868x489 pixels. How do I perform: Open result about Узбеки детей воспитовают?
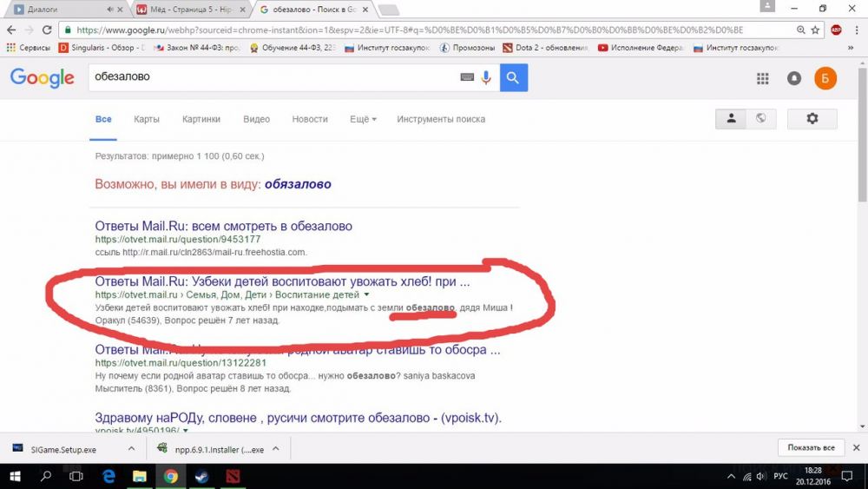coord(282,281)
